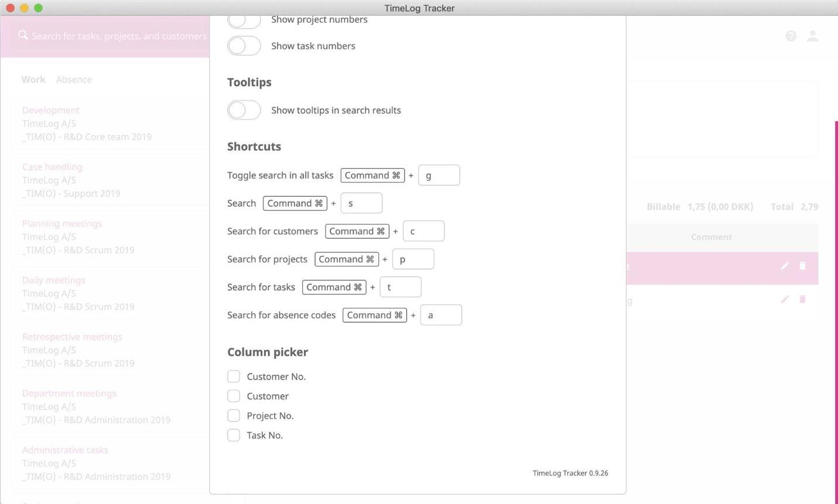838x504 pixels.
Task: Check the Customer No. column checkbox
Action: coord(234,376)
